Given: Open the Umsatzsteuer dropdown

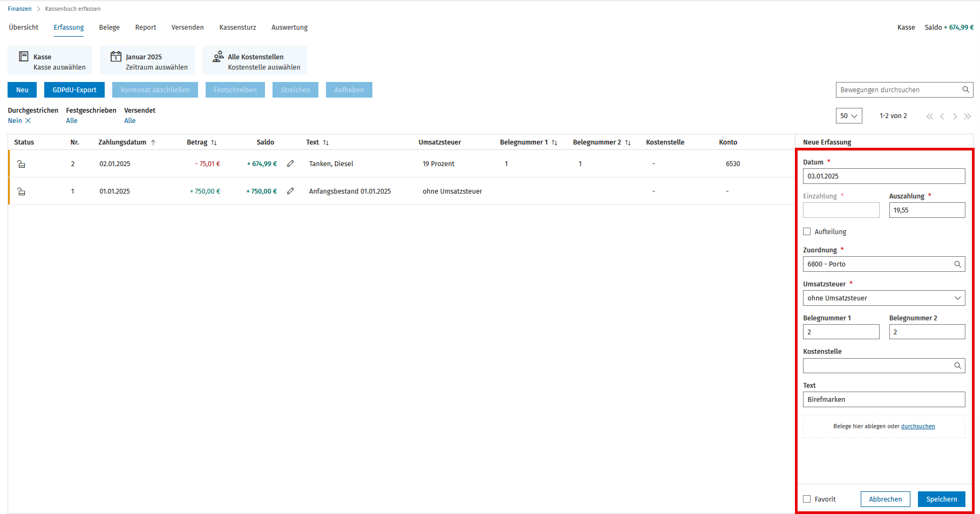Looking at the screenshot, I should point(884,298).
